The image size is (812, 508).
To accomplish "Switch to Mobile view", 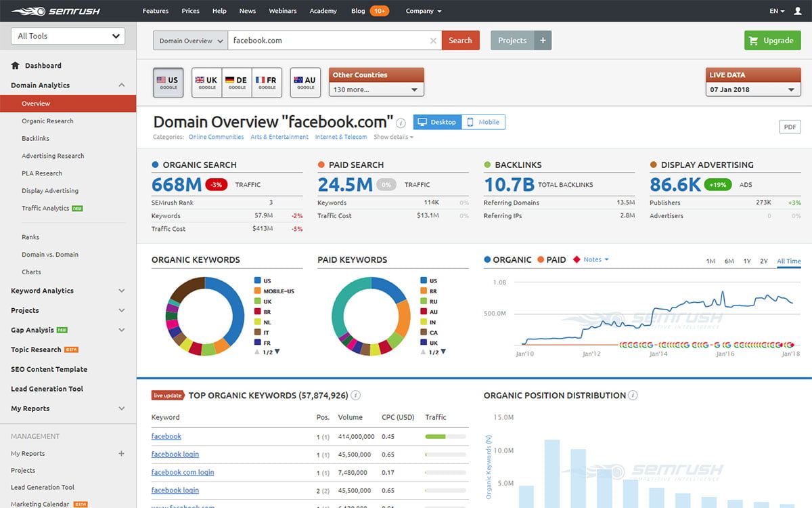I will [x=483, y=122].
